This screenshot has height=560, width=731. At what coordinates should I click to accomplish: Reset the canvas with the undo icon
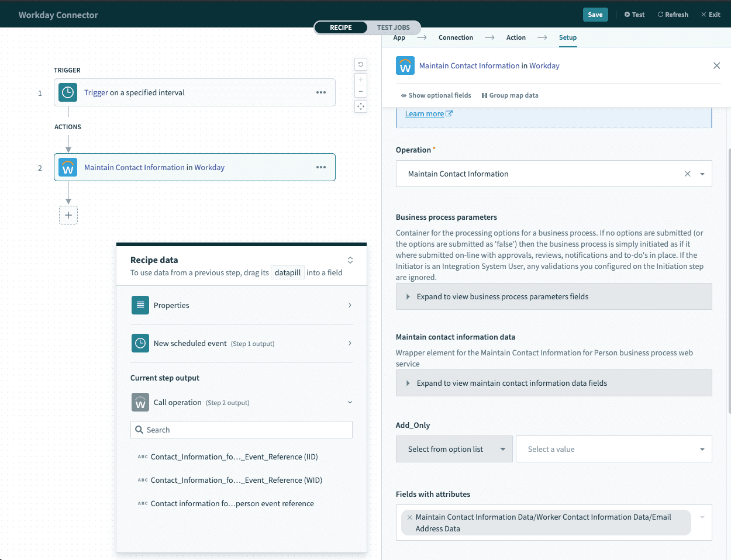361,64
